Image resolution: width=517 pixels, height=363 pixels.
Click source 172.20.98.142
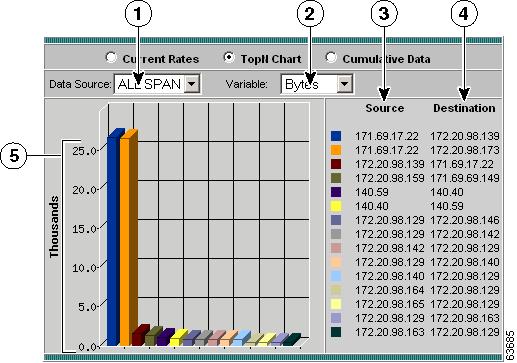pyautogui.click(x=390, y=248)
